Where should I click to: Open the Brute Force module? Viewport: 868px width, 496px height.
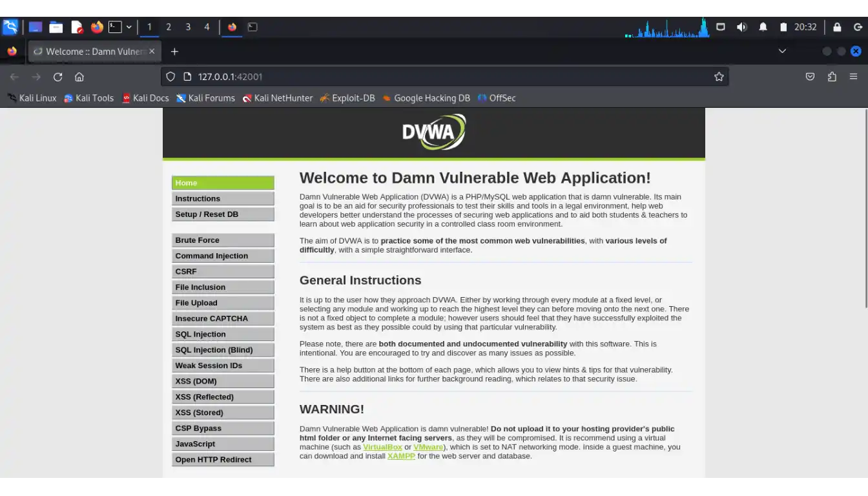click(223, 240)
